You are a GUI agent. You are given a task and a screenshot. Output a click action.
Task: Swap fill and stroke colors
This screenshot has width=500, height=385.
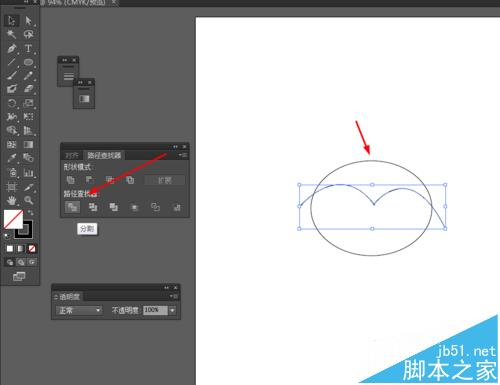[x=30, y=212]
